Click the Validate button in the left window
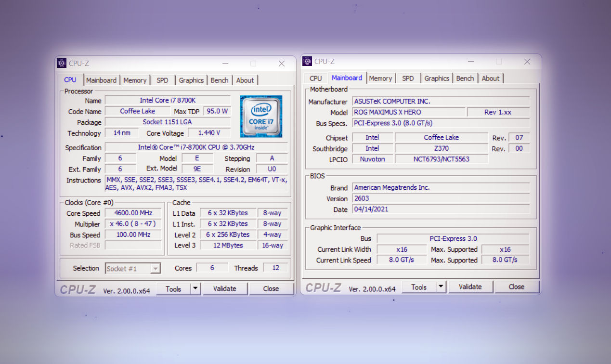The width and height of the screenshot is (611, 364). [225, 288]
